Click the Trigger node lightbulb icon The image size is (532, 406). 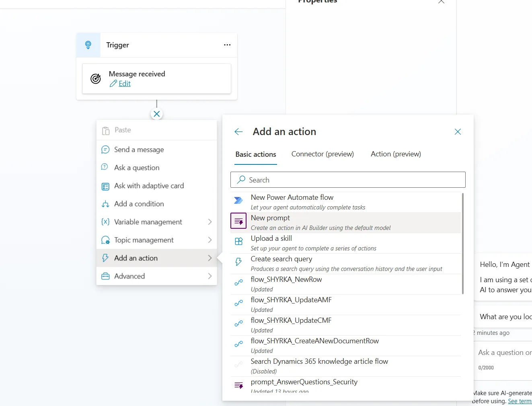tap(88, 45)
